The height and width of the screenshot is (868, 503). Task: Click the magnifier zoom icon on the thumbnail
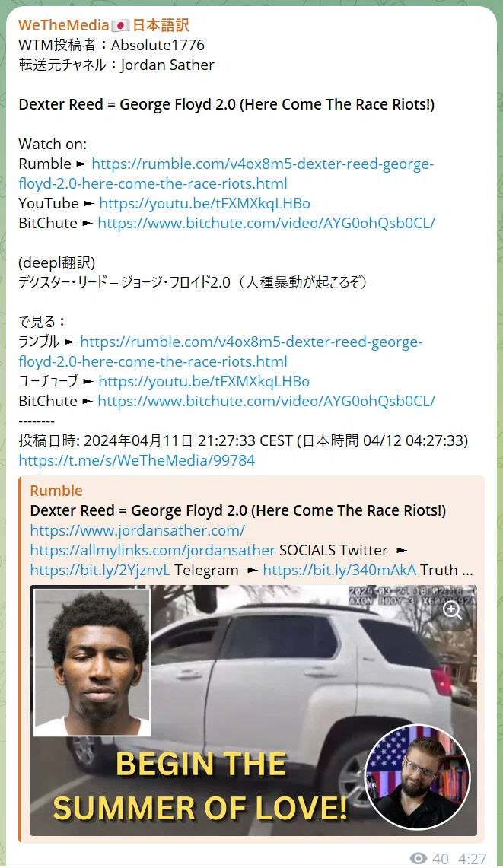(x=453, y=610)
